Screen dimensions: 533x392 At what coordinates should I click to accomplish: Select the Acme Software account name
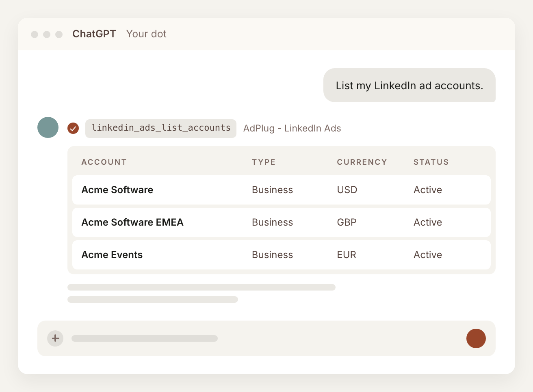coord(117,190)
